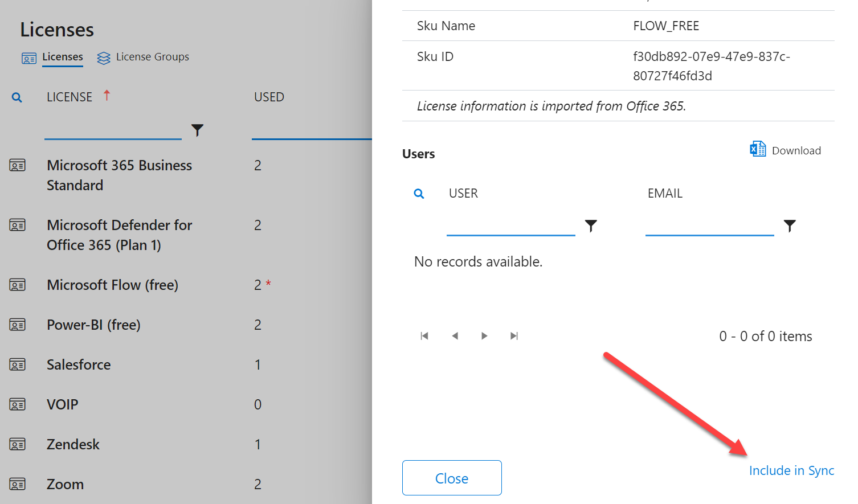Click the license icon for Microsoft Flow (free)
Screen dimensions: 858x504
(18, 285)
